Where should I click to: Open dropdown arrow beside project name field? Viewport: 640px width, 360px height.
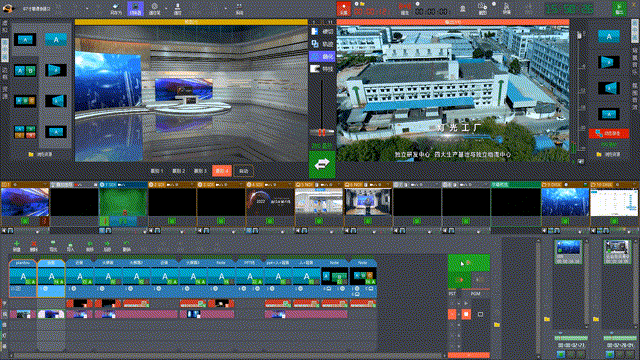(87, 9)
